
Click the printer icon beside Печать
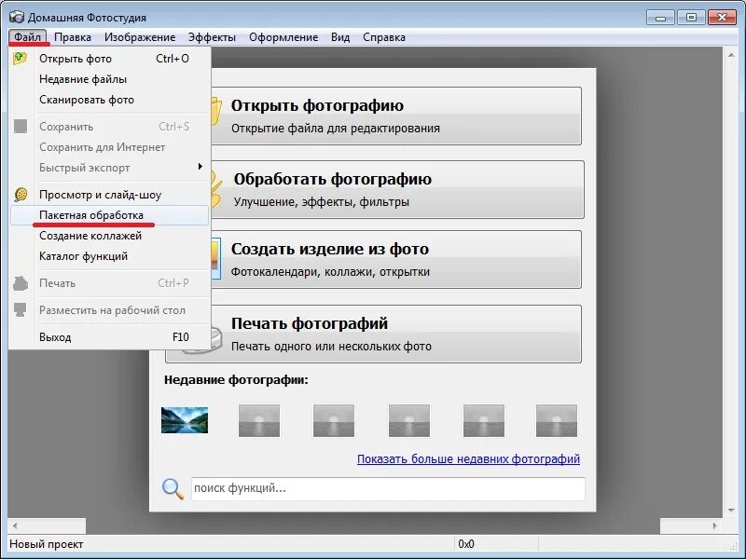tap(21, 283)
